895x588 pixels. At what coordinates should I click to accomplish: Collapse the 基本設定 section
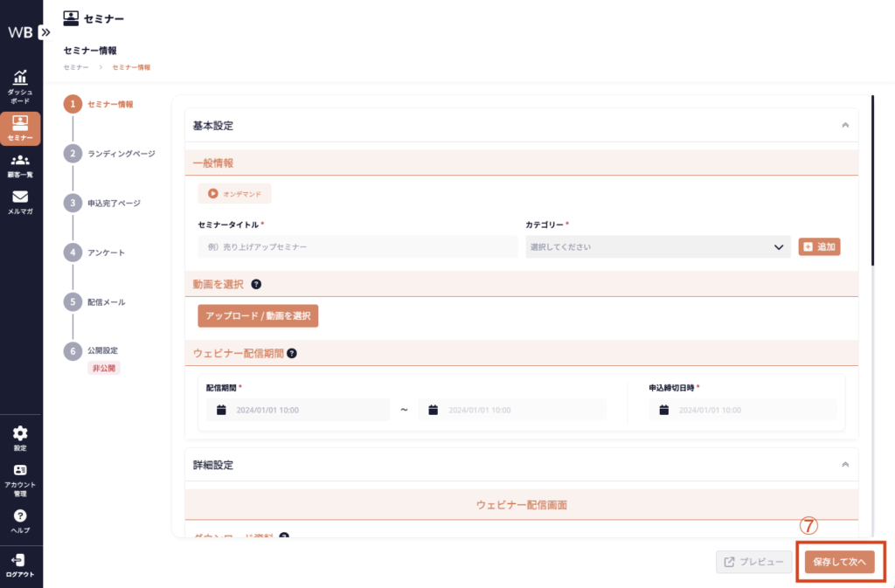tap(844, 126)
